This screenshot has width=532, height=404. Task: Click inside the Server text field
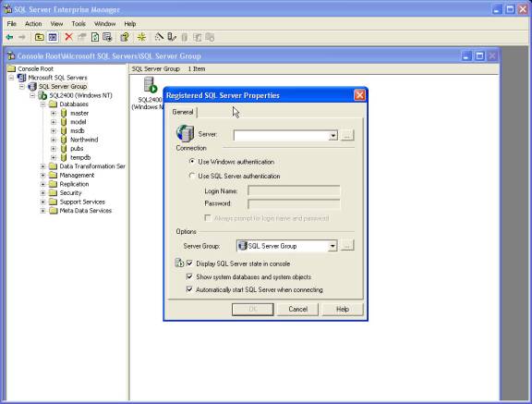click(282, 136)
